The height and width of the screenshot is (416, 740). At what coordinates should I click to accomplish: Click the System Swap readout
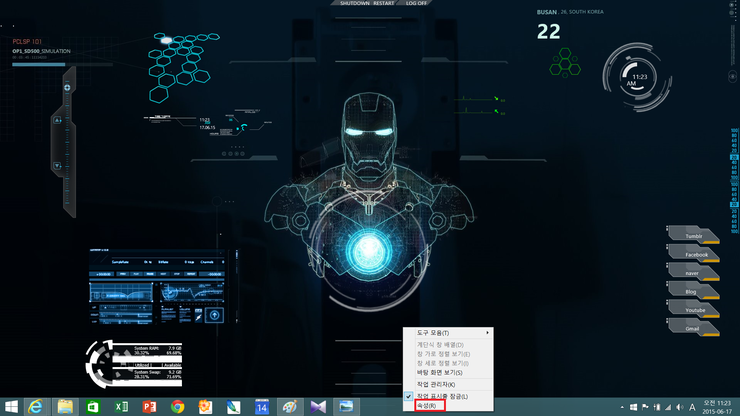click(158, 374)
